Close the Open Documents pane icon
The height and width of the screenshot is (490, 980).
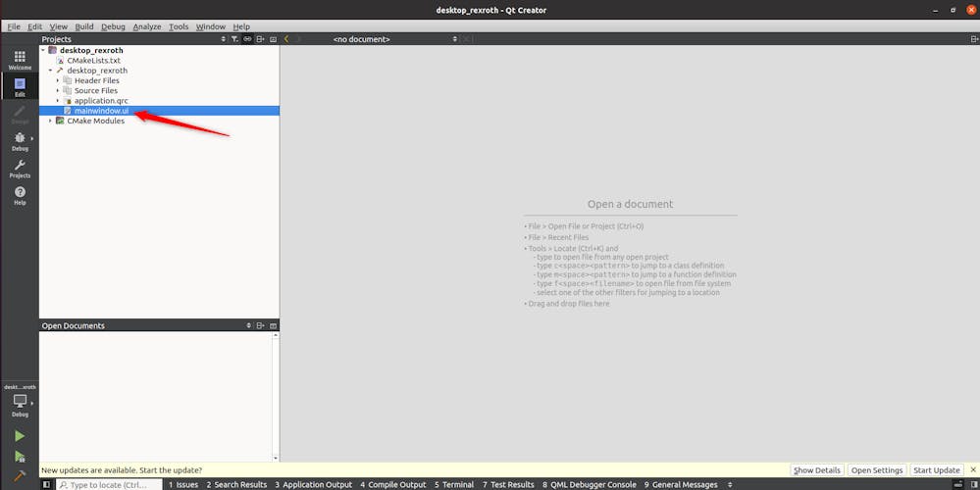[x=273, y=325]
